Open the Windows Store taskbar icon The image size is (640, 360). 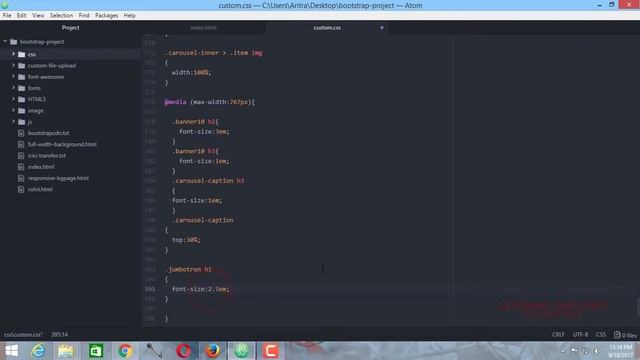pos(96,351)
